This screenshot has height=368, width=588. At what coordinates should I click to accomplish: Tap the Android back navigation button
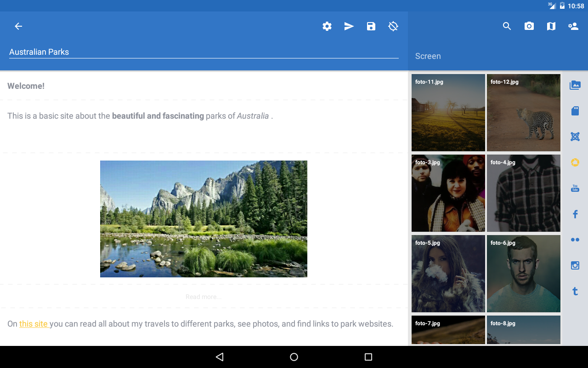click(x=220, y=357)
